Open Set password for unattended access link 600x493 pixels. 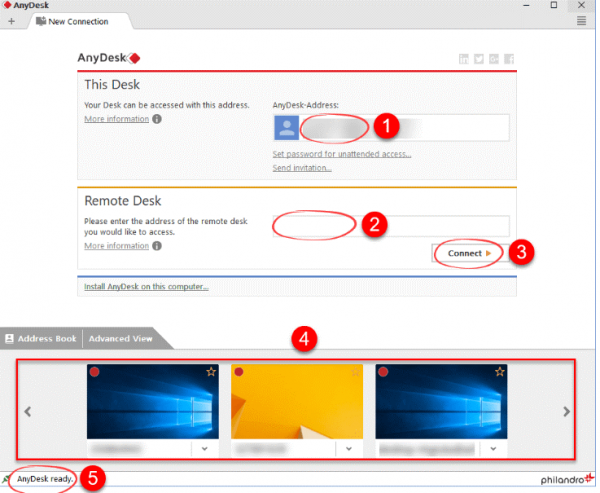tap(342, 154)
